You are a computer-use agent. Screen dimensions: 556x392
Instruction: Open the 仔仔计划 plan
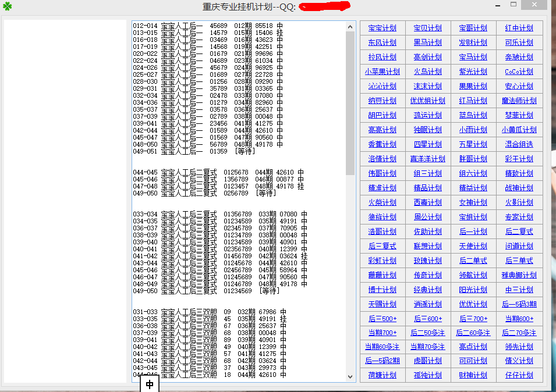[x=519, y=375]
